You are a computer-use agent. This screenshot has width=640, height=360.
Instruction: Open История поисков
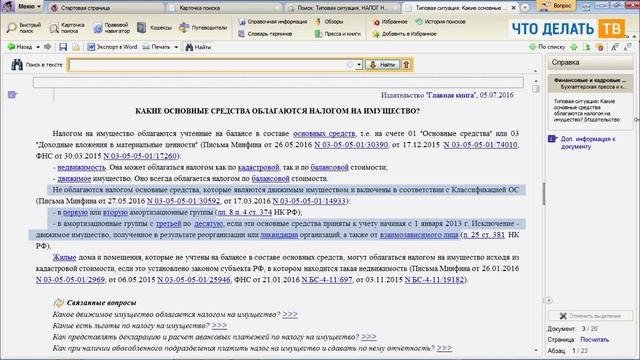coord(440,22)
